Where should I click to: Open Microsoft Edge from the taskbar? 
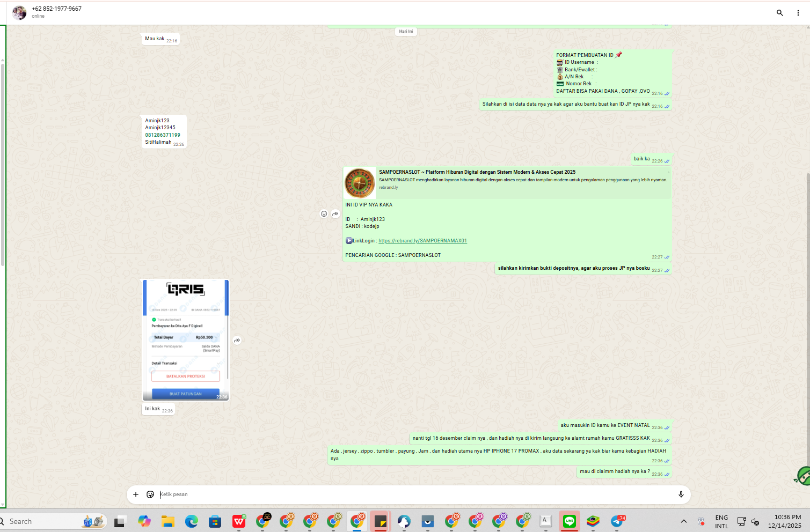(x=192, y=521)
